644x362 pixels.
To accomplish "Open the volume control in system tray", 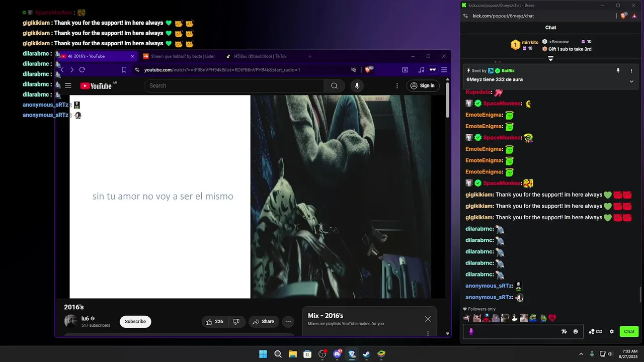I will pyautogui.click(x=610, y=354).
